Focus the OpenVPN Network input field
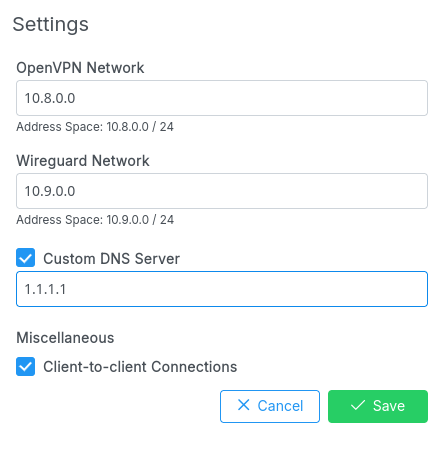This screenshot has width=444, height=451. coord(222,98)
